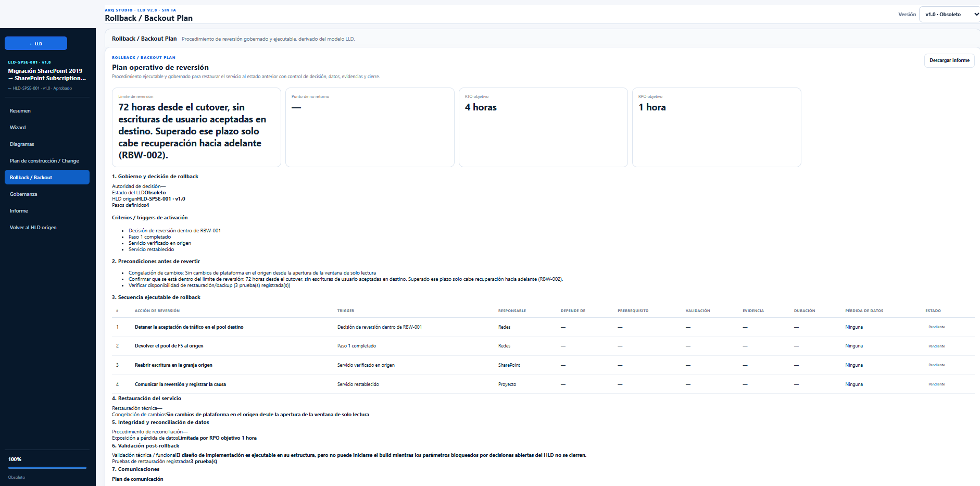Image resolution: width=980 pixels, height=486 pixels.
Task: Click the Estado column header
Action: point(933,311)
